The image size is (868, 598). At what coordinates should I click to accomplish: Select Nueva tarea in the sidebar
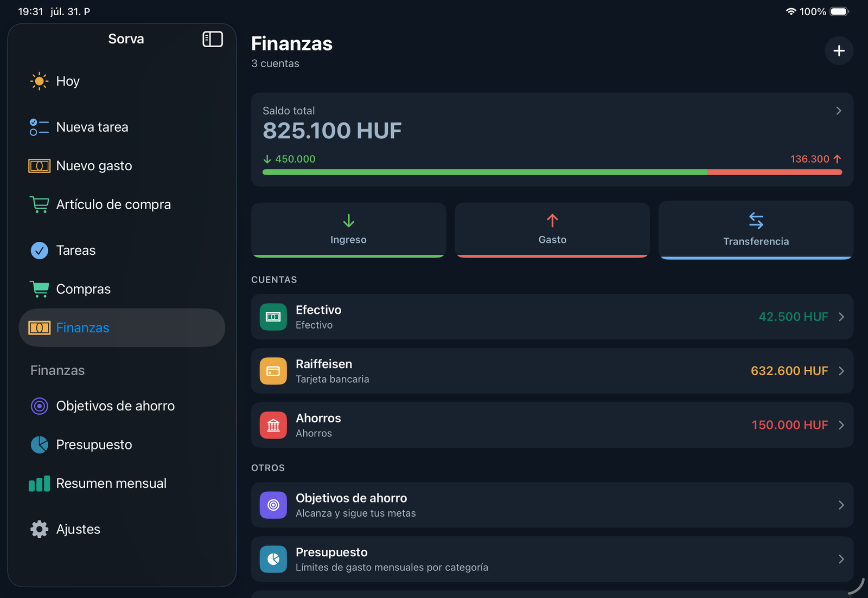[x=122, y=127]
